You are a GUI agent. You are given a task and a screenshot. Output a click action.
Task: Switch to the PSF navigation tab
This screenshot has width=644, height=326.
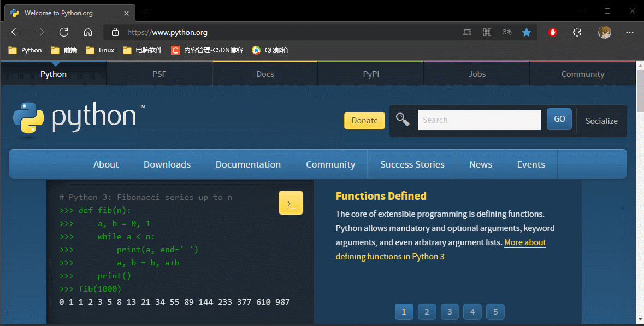[x=159, y=74]
